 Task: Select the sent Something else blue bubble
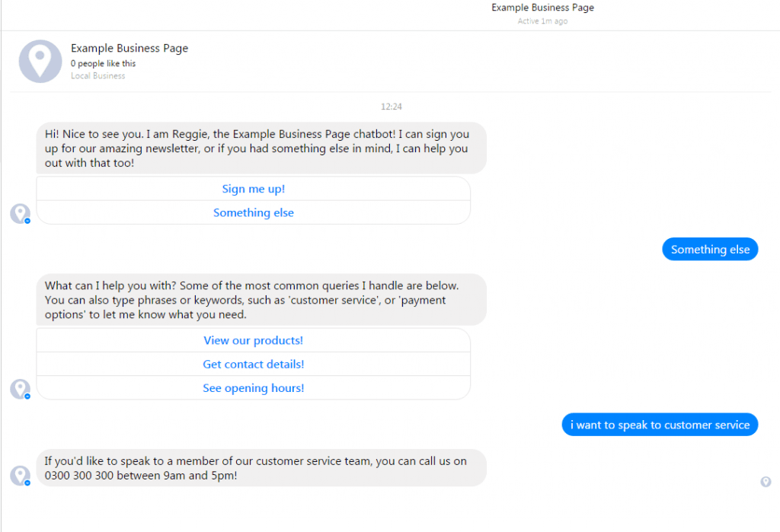pyautogui.click(x=710, y=249)
